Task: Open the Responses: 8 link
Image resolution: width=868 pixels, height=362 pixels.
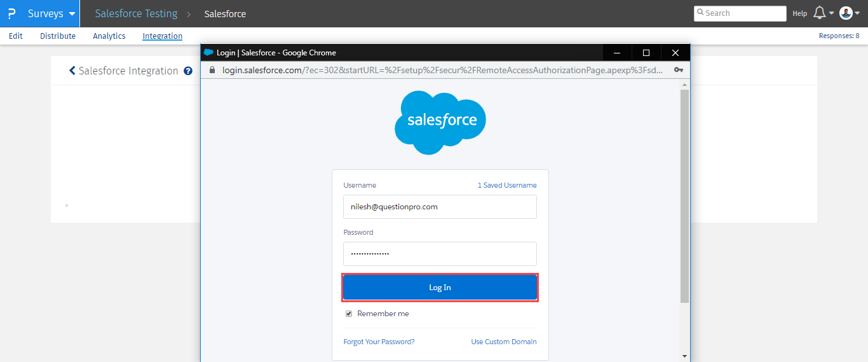Action: tap(839, 36)
